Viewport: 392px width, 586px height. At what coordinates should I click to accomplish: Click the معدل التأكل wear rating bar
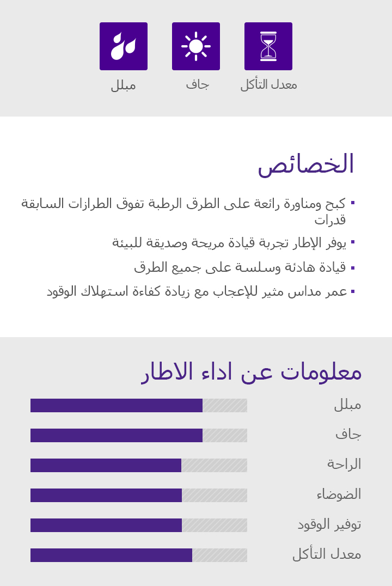tap(139, 555)
